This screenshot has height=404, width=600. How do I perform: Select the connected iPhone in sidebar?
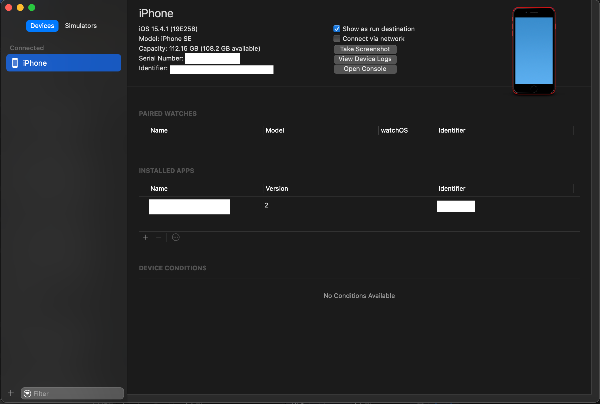pos(64,63)
